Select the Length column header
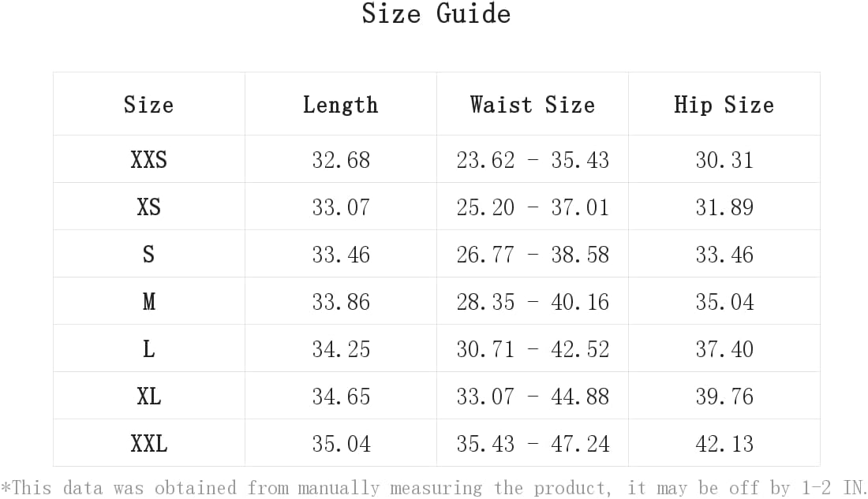 tap(340, 105)
